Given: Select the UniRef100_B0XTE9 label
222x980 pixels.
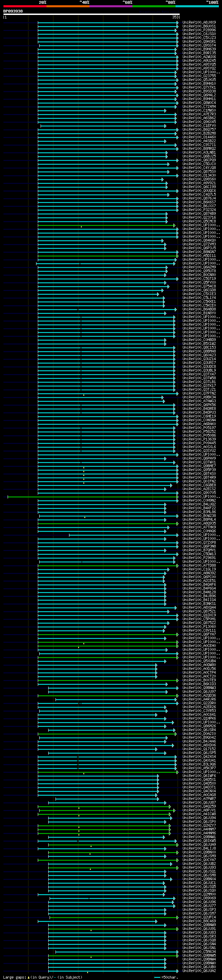Looking at the screenshot, I should 199,680.
